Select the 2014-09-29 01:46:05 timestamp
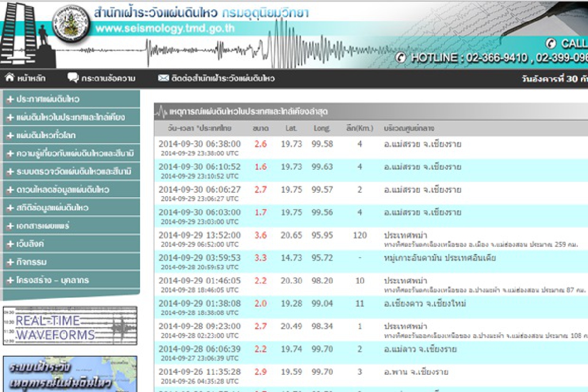Viewport: 588px width, 392px height. (x=199, y=281)
